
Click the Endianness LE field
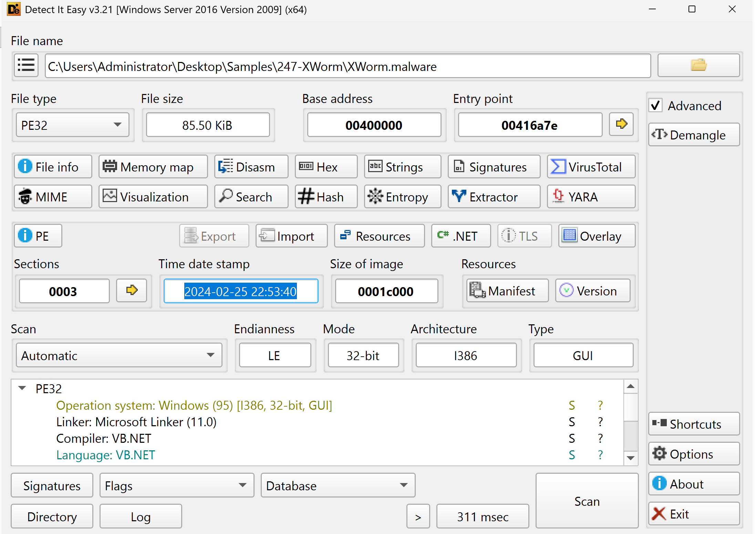[x=275, y=355]
